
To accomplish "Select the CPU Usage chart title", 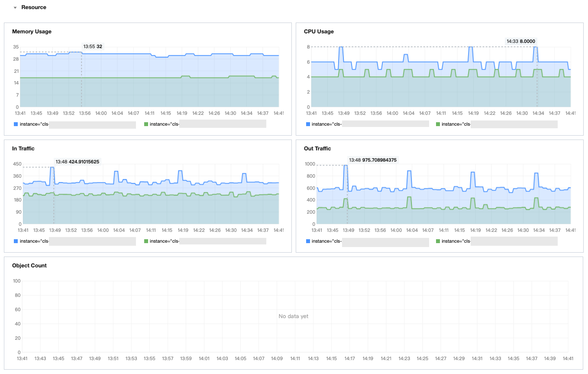I will 319,32.
